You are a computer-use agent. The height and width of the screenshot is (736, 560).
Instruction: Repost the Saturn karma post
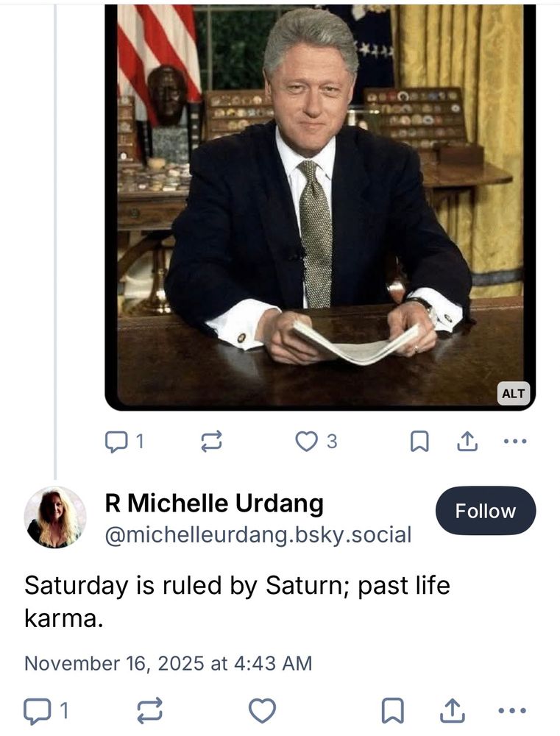coord(151,712)
